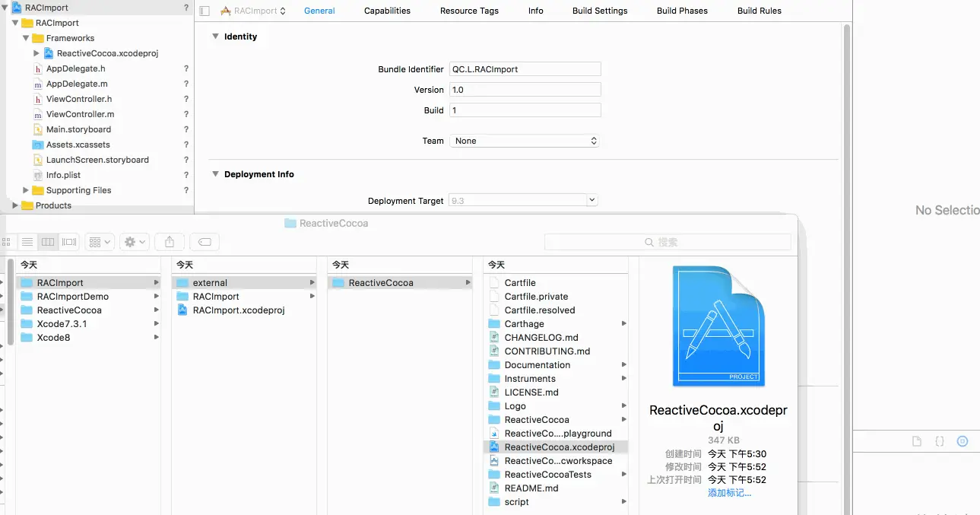Open ViewController.m in the navigator
980x515 pixels.
click(80, 114)
